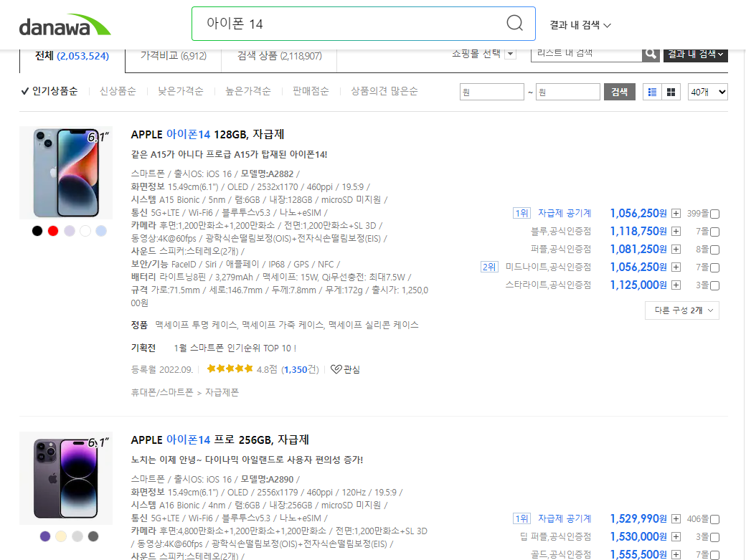
Task: Check the 골드 공식인증점 7몰 checkbox
Action: click(714, 555)
